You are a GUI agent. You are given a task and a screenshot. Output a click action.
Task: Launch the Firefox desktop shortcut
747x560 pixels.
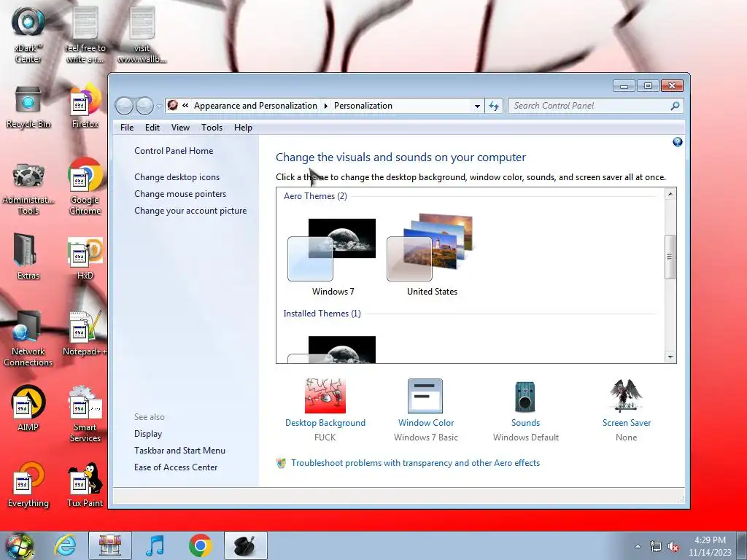[85, 106]
